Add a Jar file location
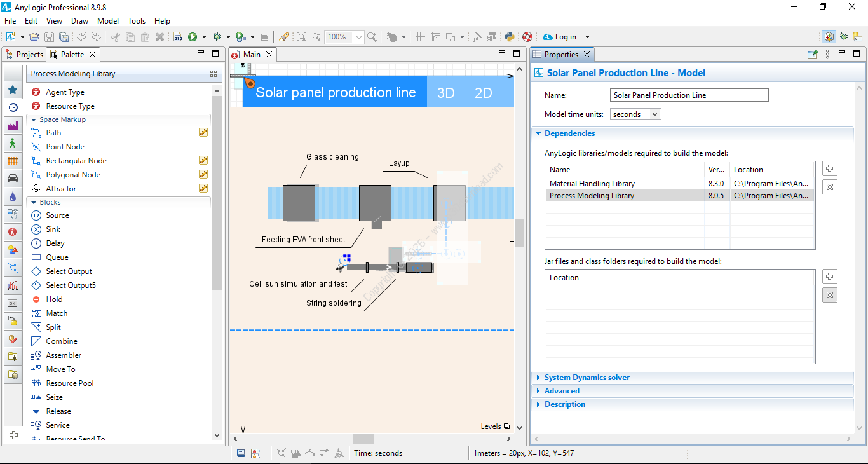The width and height of the screenshot is (868, 464). [829, 276]
